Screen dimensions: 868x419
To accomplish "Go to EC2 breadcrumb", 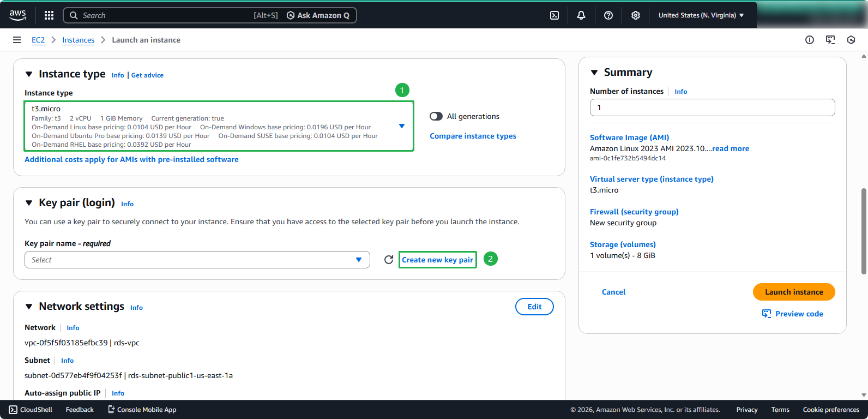I will click(x=38, y=40).
